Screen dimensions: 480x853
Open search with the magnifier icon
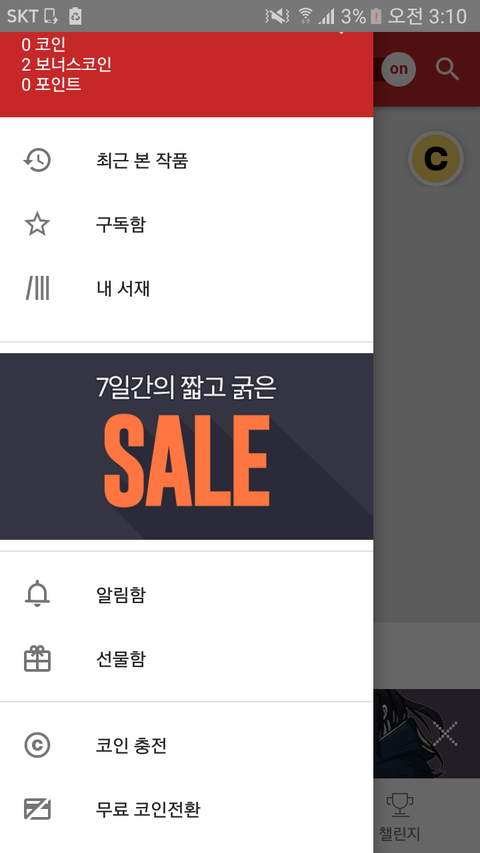click(447, 69)
